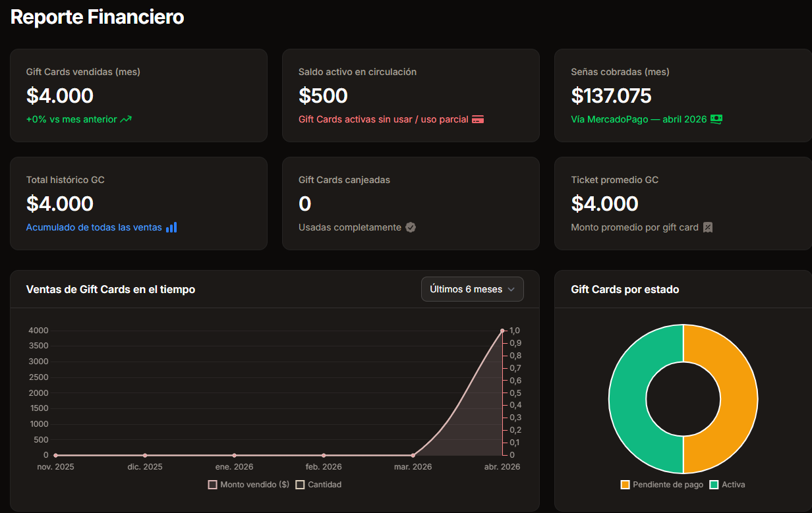Click the check badge icon beside Usadas completamente

(411, 227)
